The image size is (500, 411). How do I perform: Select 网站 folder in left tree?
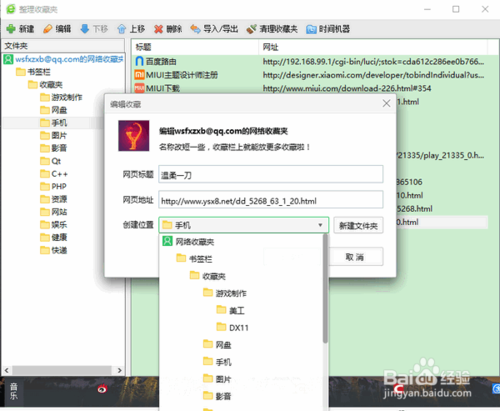pyautogui.click(x=54, y=212)
